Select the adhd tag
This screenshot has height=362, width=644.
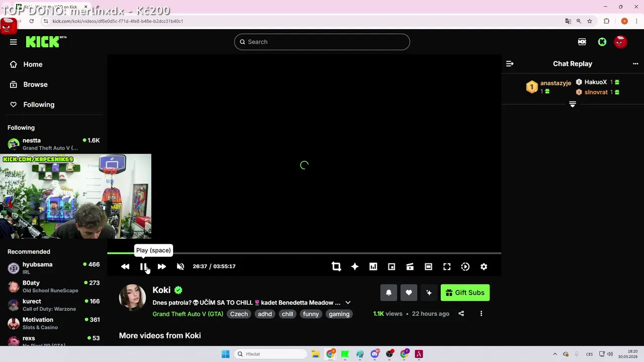[x=265, y=314]
